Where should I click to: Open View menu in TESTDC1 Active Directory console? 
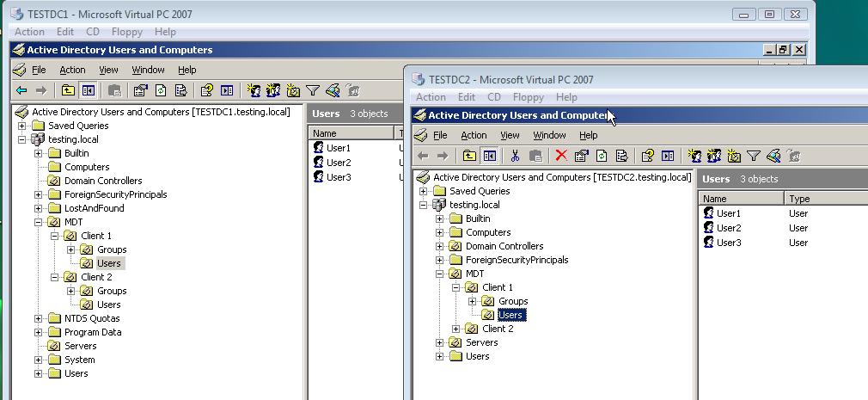point(108,70)
